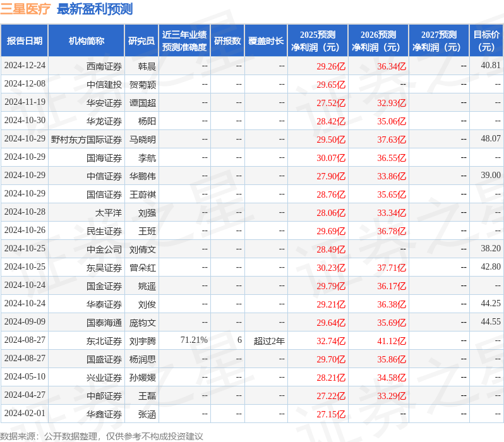Click target price 40.81
The width and height of the screenshot is (504, 442).
tap(491, 65)
